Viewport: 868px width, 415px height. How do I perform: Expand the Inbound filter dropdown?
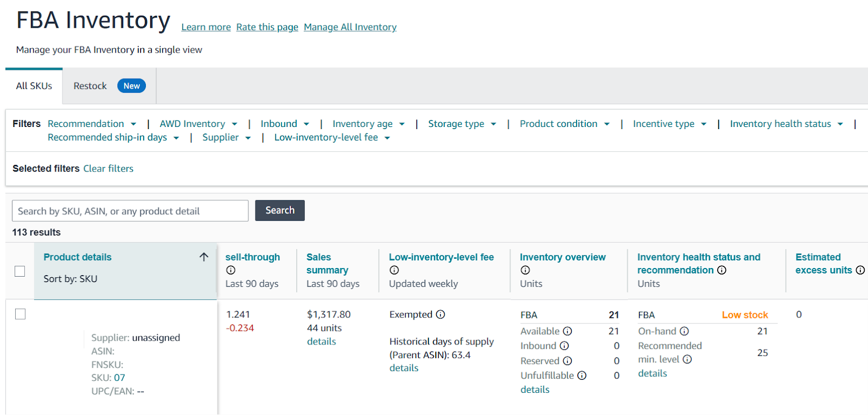coord(285,124)
